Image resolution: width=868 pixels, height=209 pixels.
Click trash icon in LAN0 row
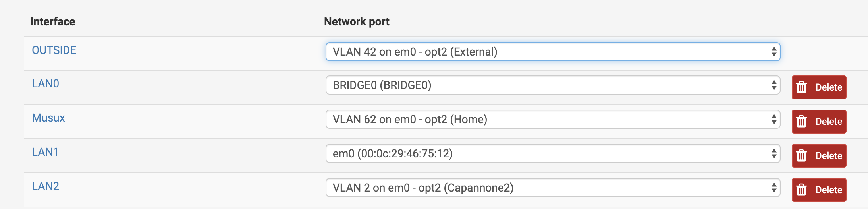801,87
